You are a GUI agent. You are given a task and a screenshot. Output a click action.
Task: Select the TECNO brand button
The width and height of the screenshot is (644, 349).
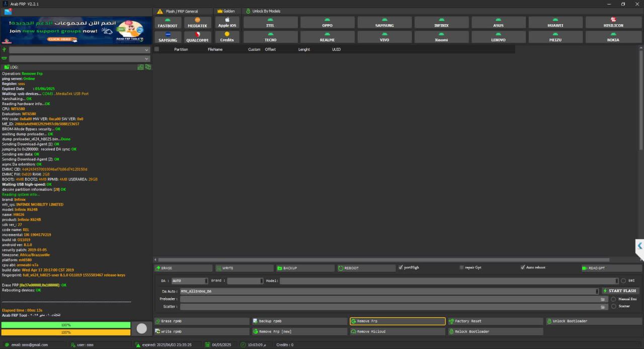point(270,37)
